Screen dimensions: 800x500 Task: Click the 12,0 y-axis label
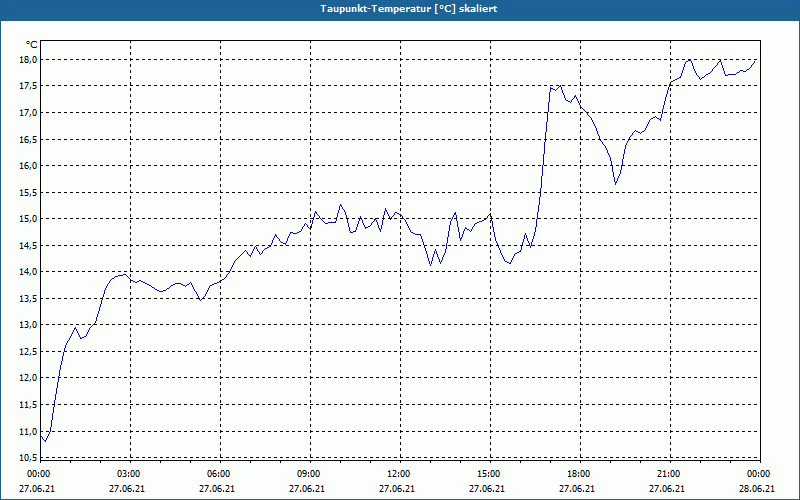(28, 378)
